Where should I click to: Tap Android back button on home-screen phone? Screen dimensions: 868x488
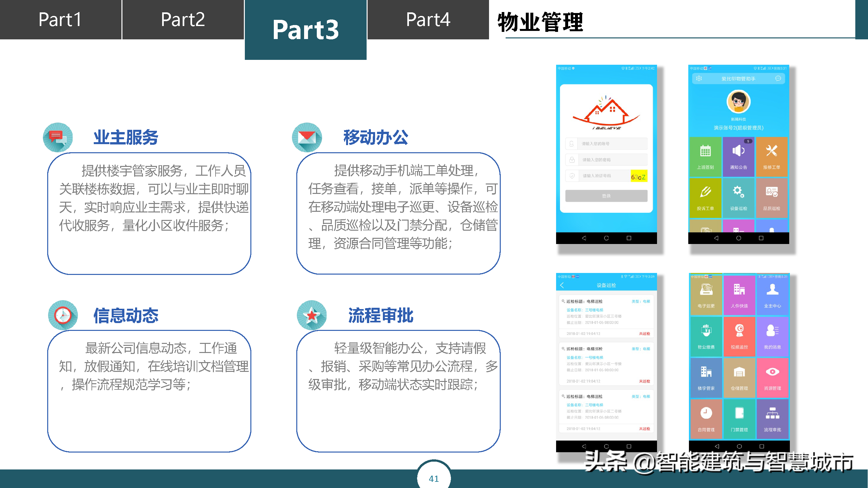716,238
